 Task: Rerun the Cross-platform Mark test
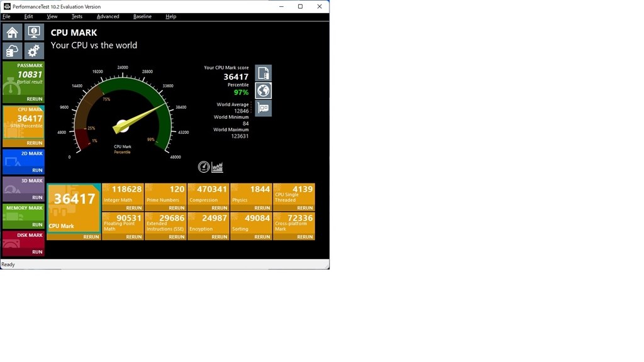(x=305, y=237)
